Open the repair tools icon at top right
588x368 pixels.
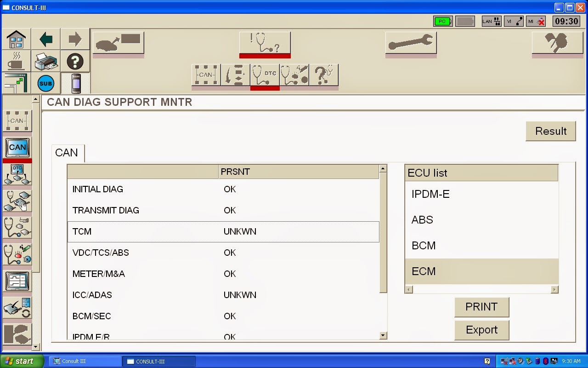[x=557, y=41]
